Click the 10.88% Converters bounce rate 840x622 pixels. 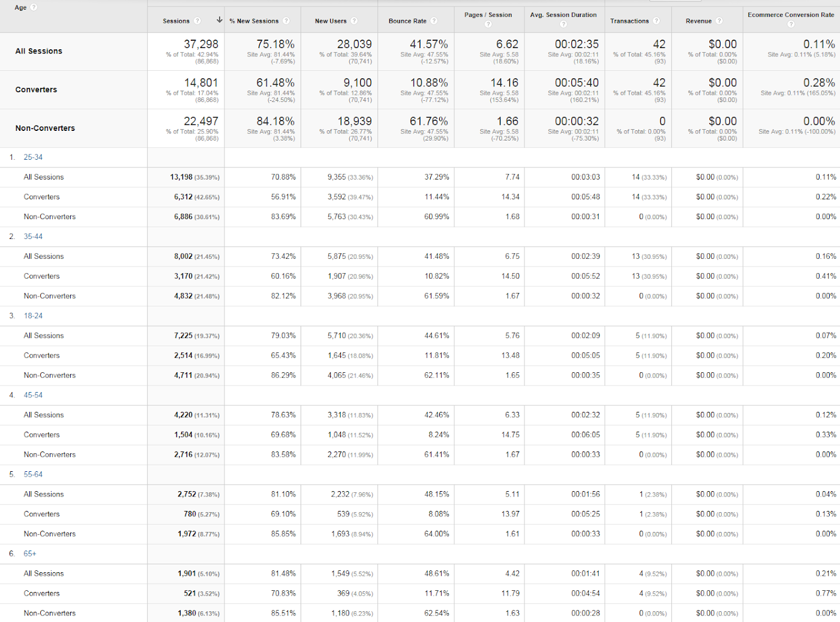pos(429,83)
